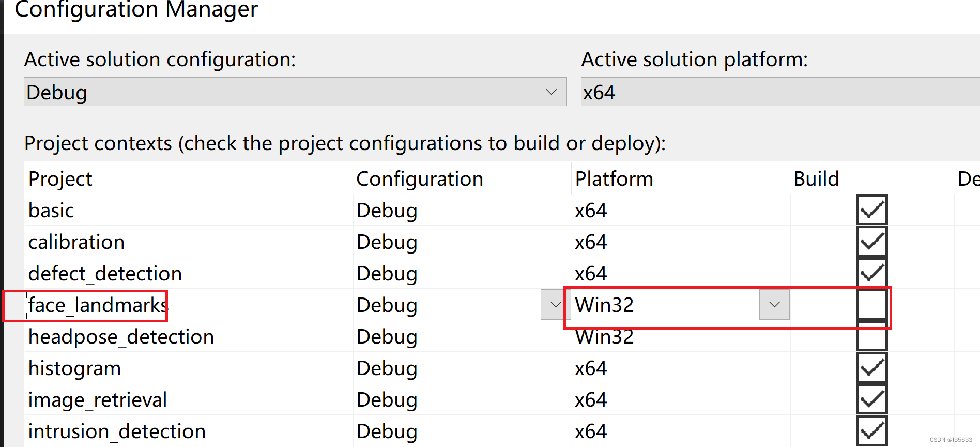The height and width of the screenshot is (447, 980).
Task: Click the Project column header
Action: point(60,178)
